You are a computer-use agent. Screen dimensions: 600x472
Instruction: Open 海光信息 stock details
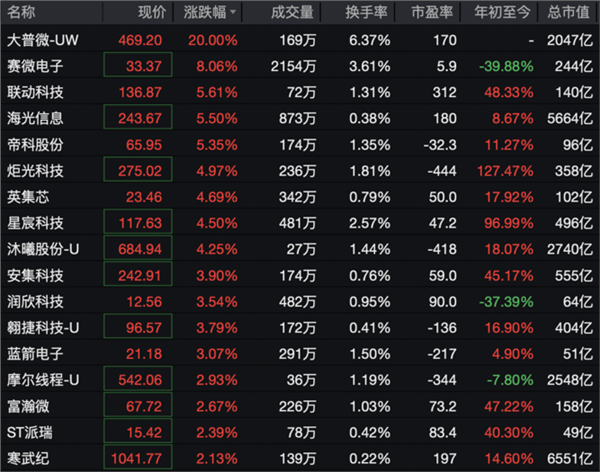[35, 118]
